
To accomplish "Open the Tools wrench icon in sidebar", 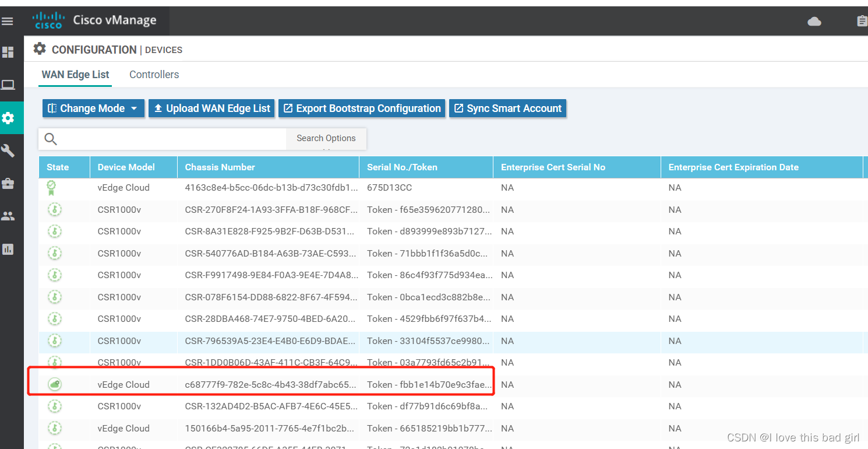I will (8, 151).
